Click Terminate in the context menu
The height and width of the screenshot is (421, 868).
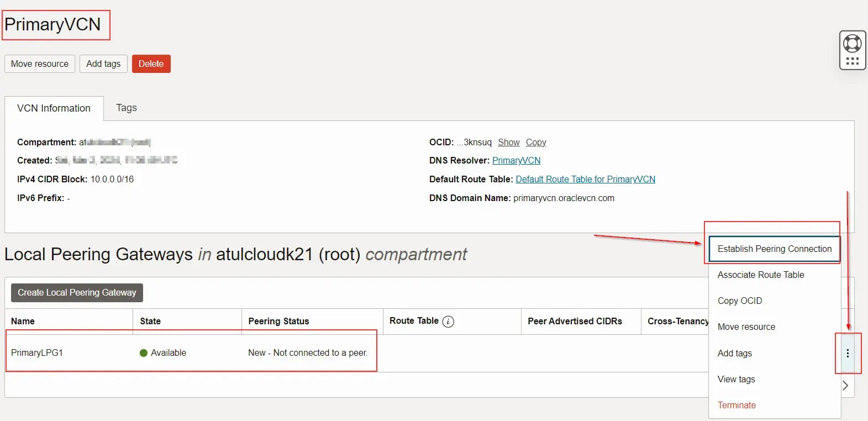click(x=737, y=406)
